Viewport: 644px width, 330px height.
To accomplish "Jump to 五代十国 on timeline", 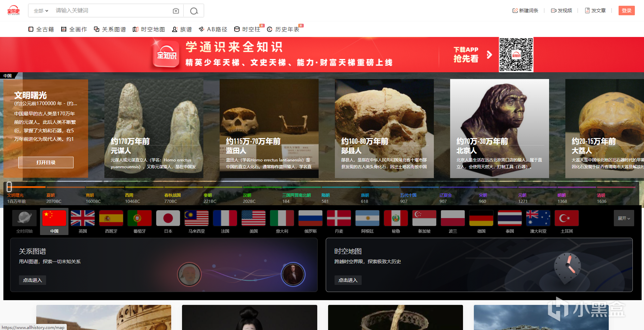I will pyautogui.click(x=408, y=198).
